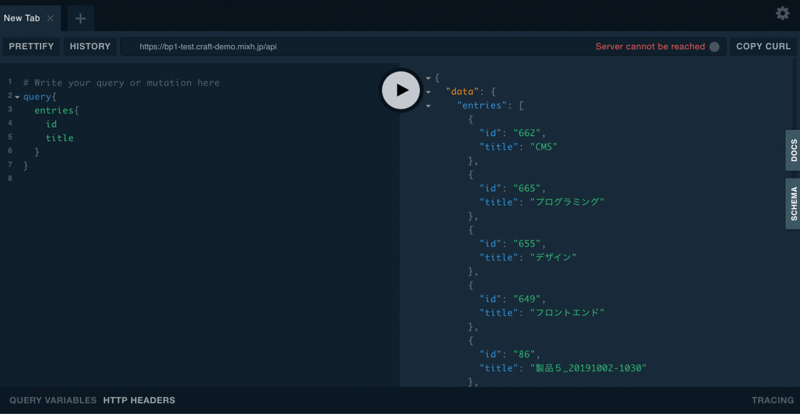Open the DOCS side panel

click(x=793, y=151)
